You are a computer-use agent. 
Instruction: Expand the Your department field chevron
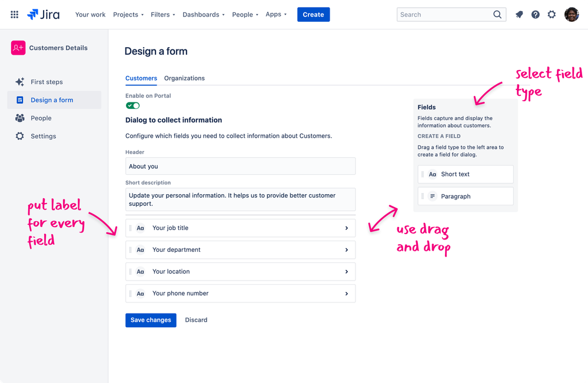[347, 249]
